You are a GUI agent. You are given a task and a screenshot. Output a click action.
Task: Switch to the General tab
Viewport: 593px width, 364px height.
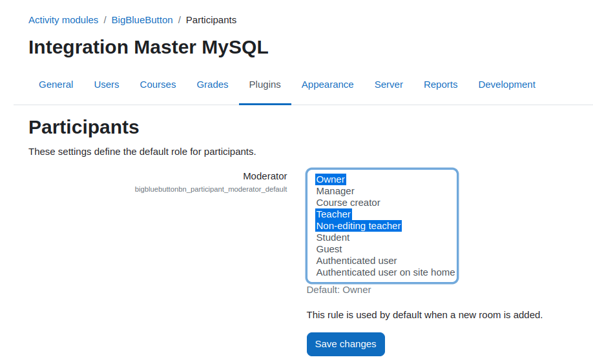56,85
